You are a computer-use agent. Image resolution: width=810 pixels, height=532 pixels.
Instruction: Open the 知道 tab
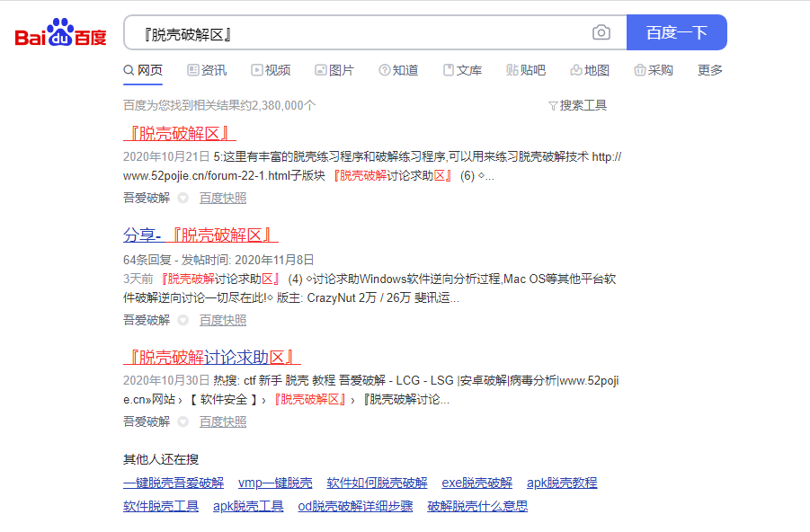[398, 70]
